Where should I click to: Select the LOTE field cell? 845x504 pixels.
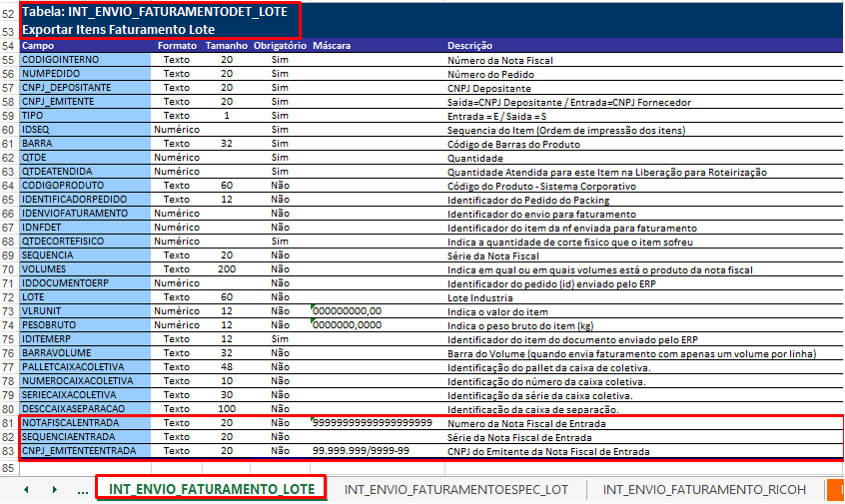tap(86, 297)
